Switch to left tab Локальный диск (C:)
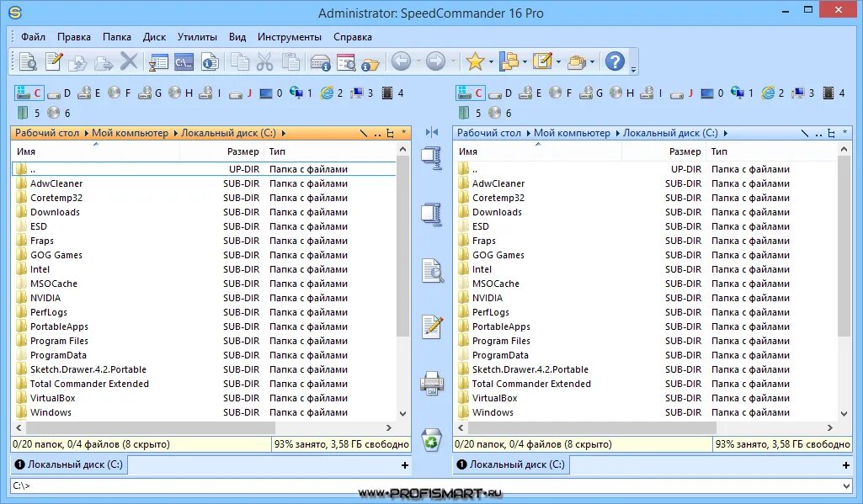 tap(69, 464)
